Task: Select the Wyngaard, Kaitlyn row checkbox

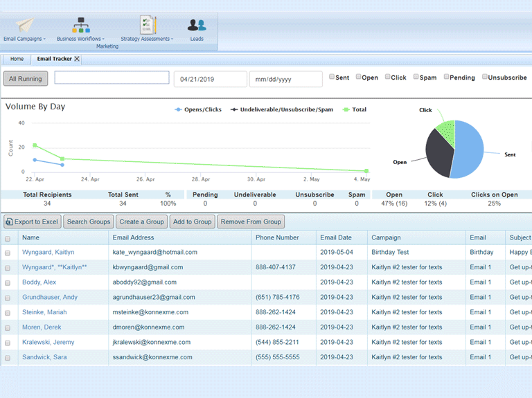Action: [x=8, y=253]
